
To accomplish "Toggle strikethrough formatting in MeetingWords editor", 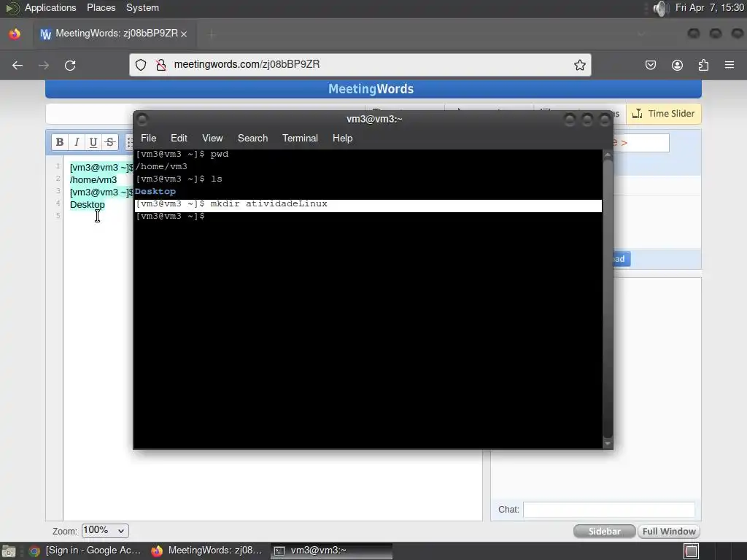I will click(x=110, y=142).
